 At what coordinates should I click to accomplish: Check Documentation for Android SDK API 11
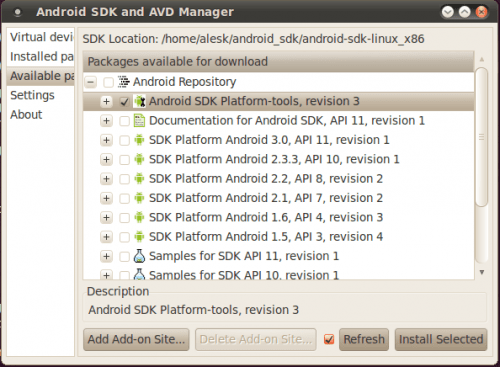(x=124, y=121)
